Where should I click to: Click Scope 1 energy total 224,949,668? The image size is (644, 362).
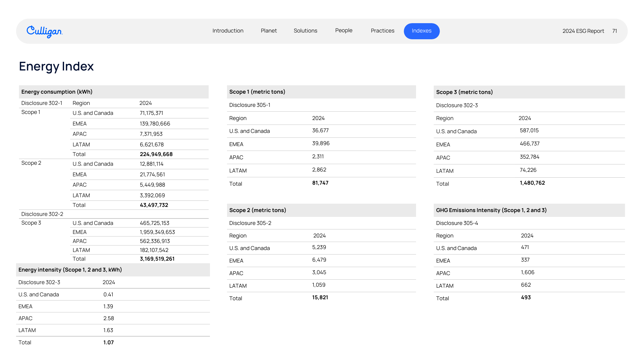[x=156, y=154]
